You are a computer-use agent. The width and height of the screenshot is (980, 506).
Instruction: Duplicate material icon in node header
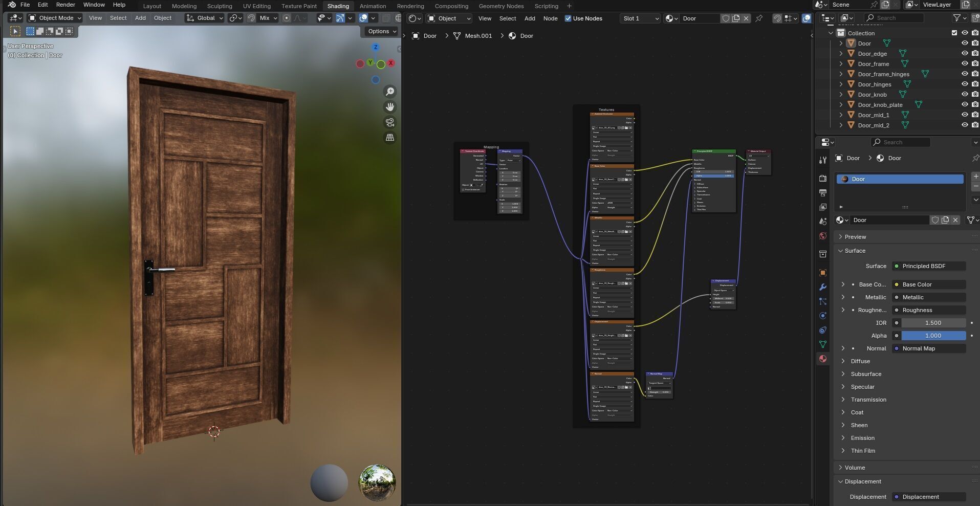click(x=736, y=18)
